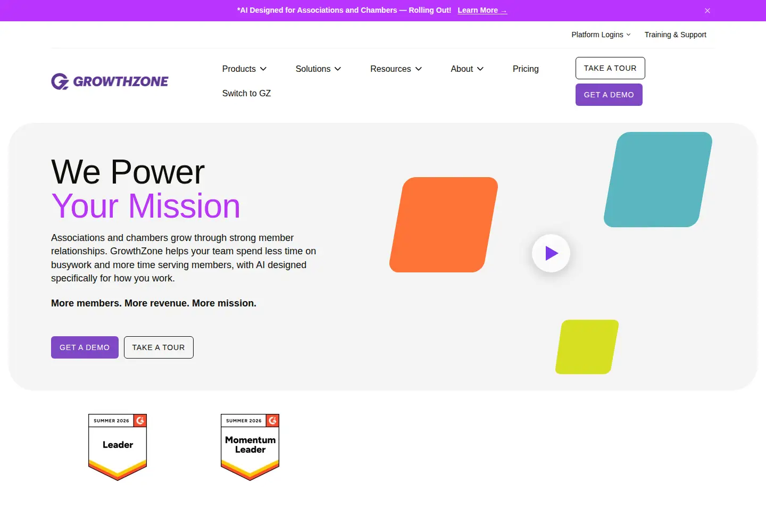Expand the Resources menu
Screen dimensions: 766x532
(396, 69)
